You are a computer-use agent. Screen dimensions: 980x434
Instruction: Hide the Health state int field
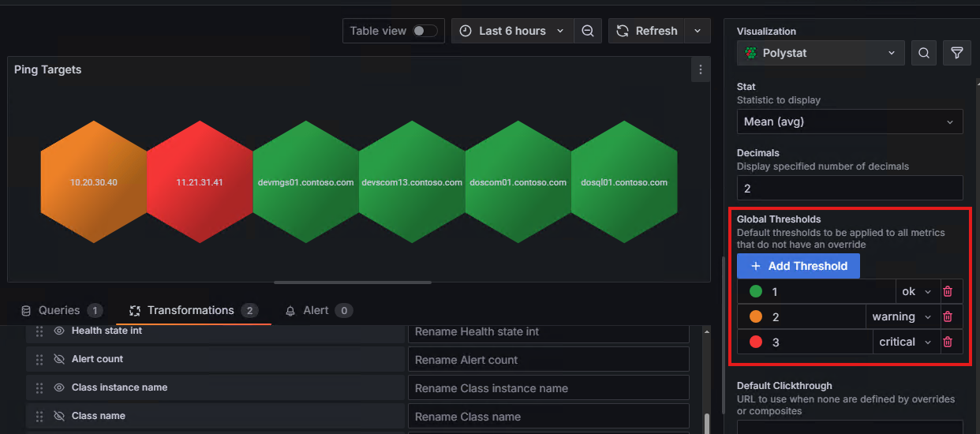click(59, 331)
